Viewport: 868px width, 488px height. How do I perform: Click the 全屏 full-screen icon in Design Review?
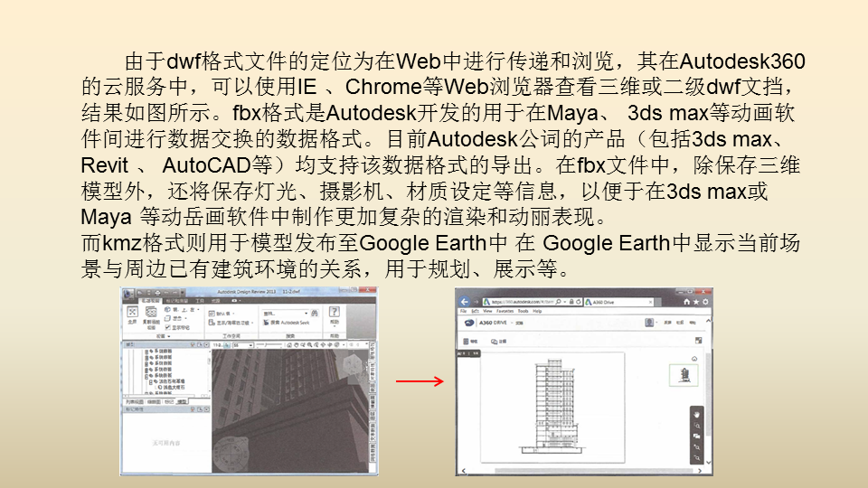(132, 312)
